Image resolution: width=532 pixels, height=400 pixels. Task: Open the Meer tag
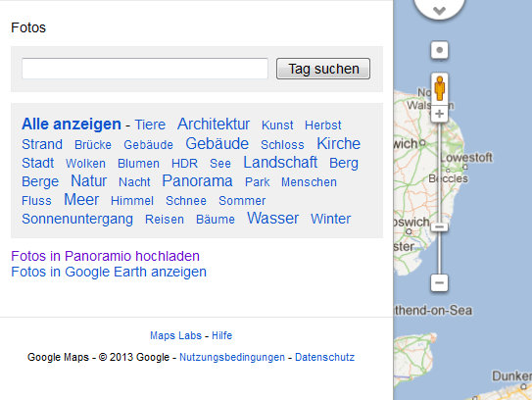click(81, 199)
